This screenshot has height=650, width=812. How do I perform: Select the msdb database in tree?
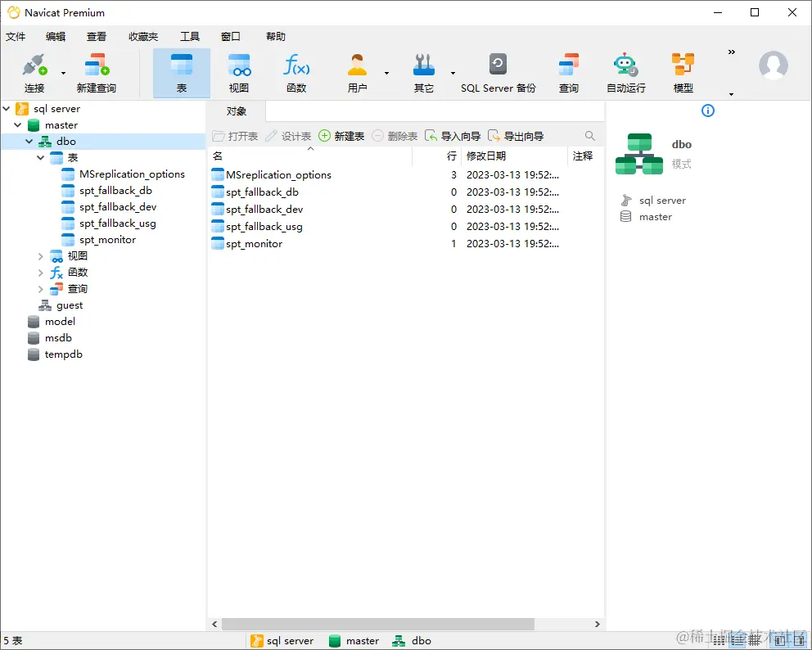tap(58, 338)
